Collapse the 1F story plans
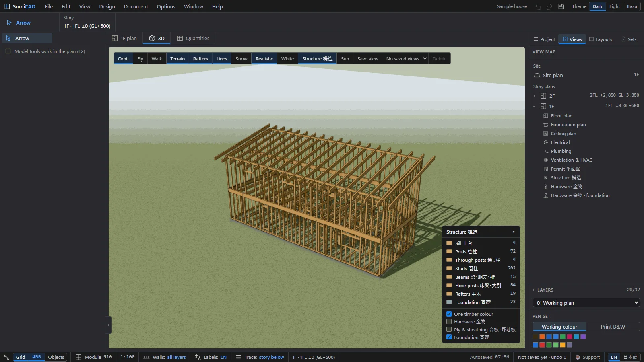This screenshot has width=644, height=362. pyautogui.click(x=534, y=106)
